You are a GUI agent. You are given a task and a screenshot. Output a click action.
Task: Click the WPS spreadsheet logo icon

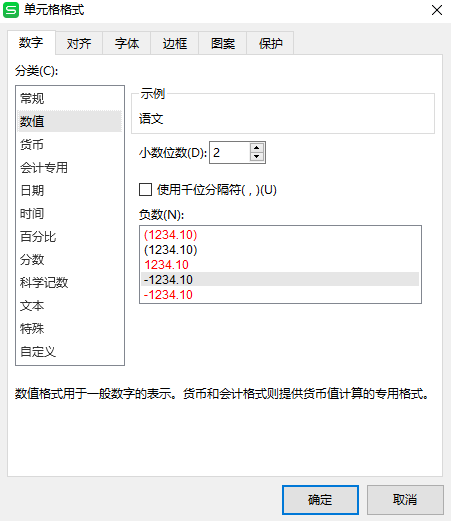11,10
